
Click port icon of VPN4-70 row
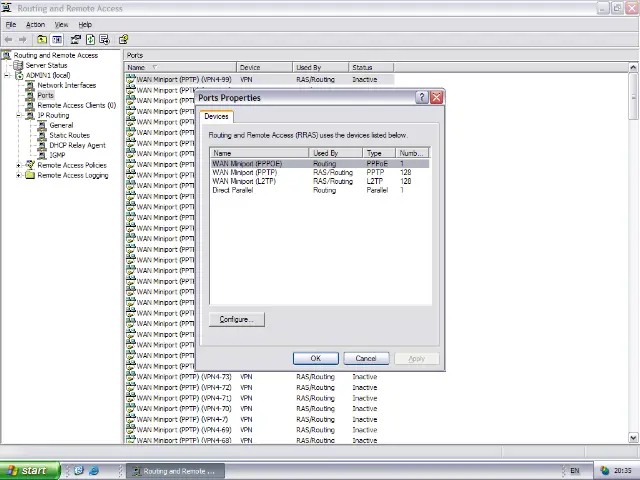(x=131, y=408)
